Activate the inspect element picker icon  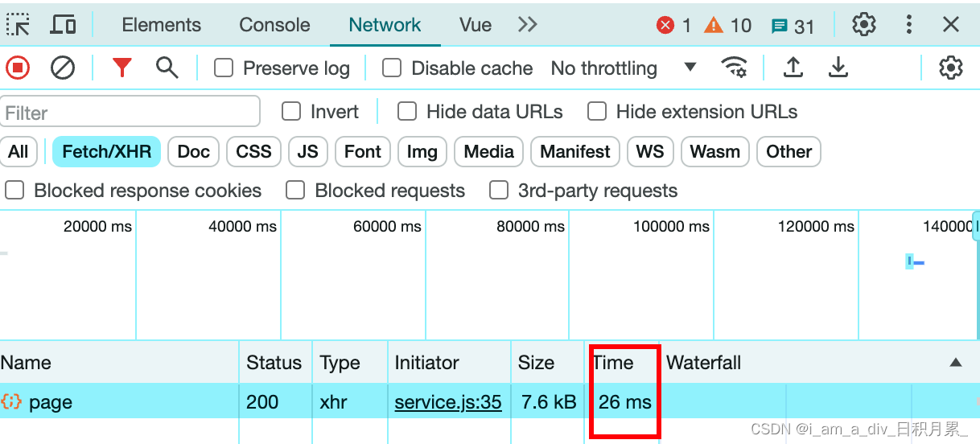click(19, 25)
